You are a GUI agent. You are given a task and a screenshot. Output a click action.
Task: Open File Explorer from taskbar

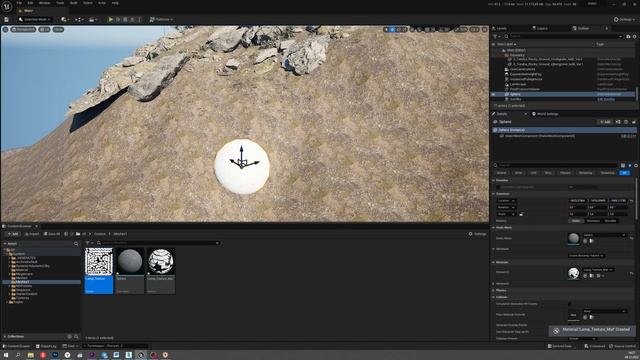[x=31, y=355]
